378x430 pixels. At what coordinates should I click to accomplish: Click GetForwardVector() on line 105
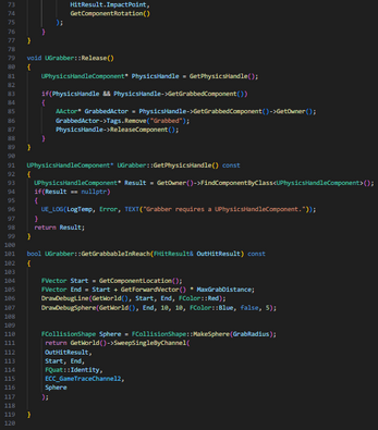coord(153,290)
